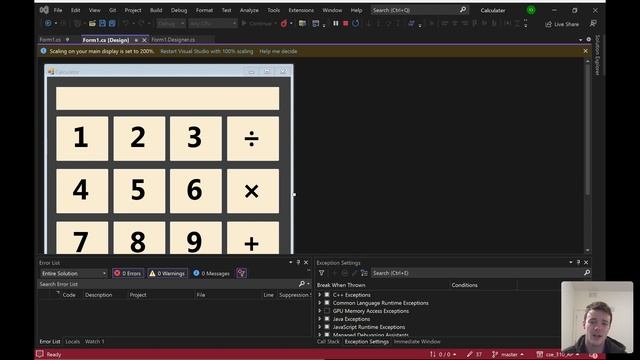
Task: Select the divide ÷ button on the form
Action: (x=253, y=138)
